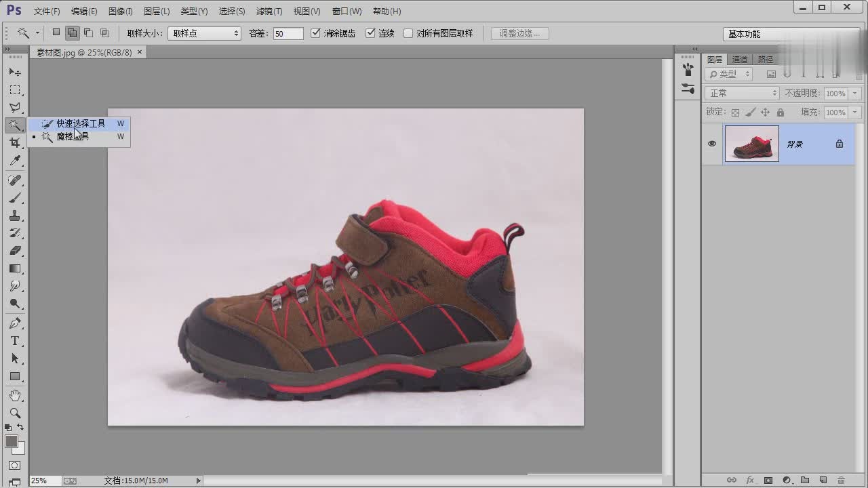This screenshot has width=868, height=488.
Task: Select the Rectangular Marquee tool
Action: [x=15, y=90]
